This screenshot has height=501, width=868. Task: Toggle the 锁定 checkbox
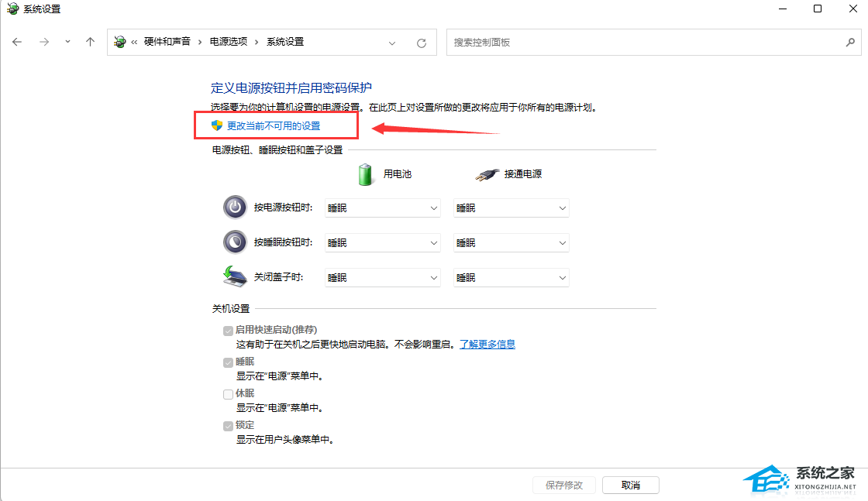click(228, 425)
